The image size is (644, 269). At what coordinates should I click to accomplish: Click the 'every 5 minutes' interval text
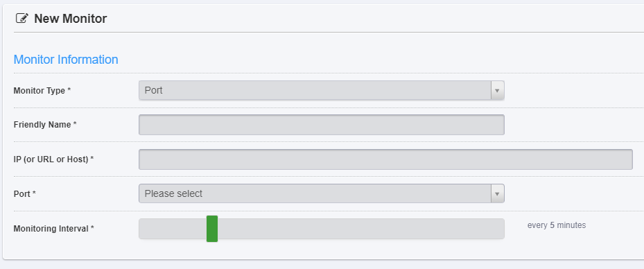(557, 225)
